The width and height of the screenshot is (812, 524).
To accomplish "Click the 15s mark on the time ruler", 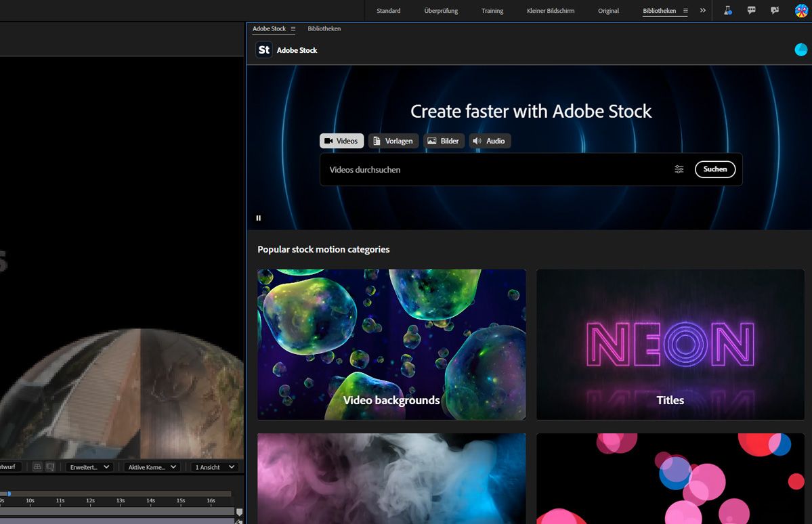I will [180, 501].
